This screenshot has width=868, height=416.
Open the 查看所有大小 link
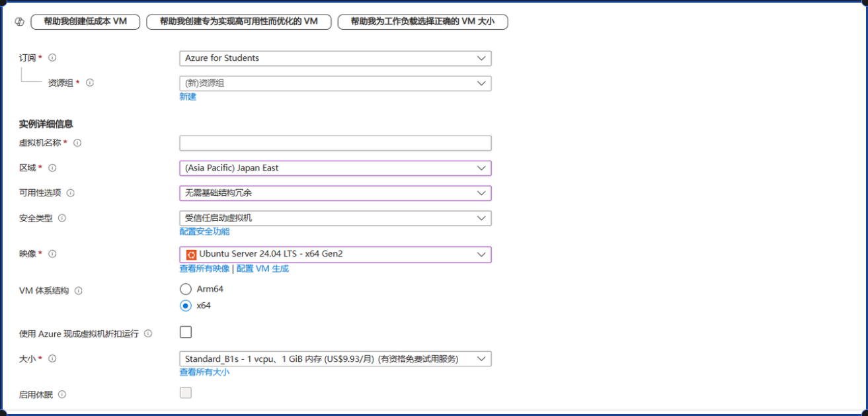pyautogui.click(x=204, y=372)
